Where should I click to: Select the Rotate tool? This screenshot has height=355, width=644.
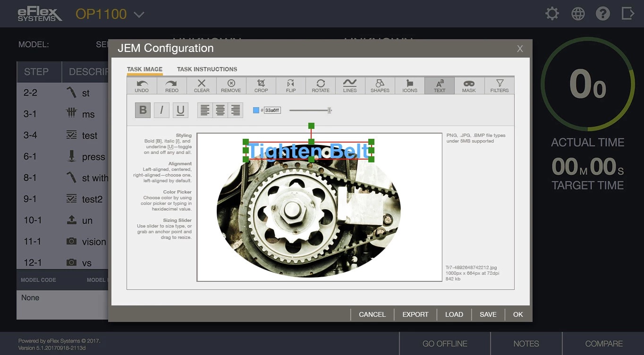tap(321, 85)
